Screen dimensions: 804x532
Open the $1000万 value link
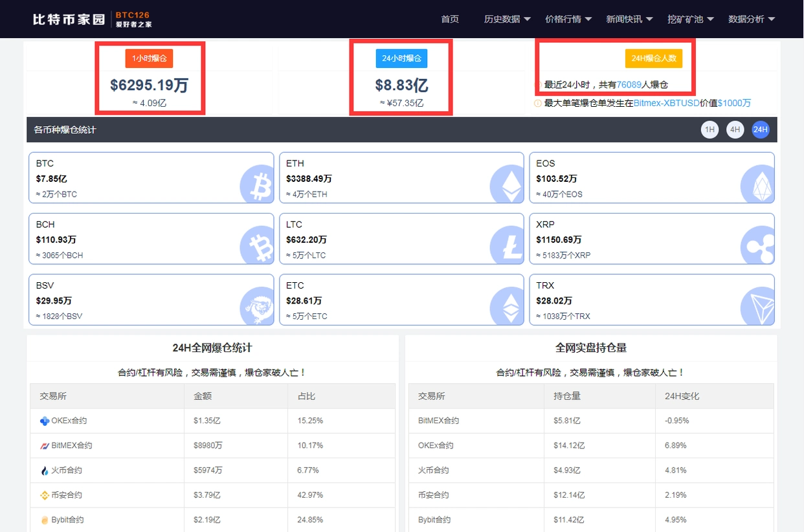tap(734, 103)
